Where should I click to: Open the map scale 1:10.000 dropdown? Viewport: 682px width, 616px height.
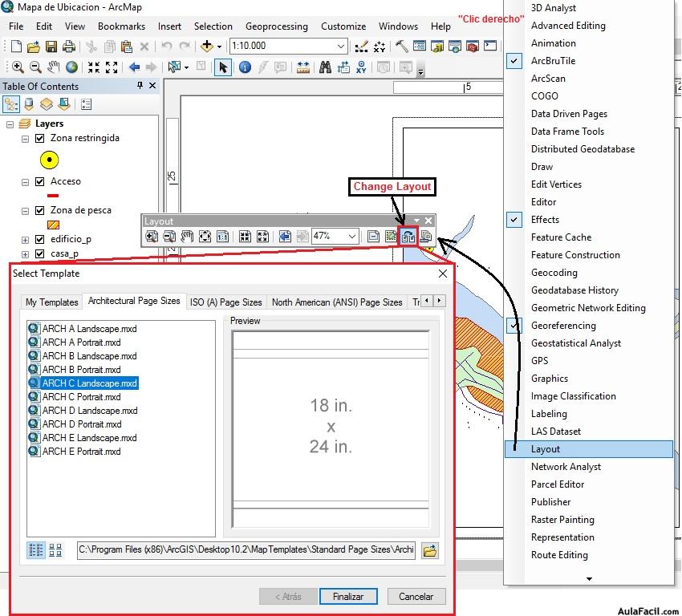pos(341,46)
